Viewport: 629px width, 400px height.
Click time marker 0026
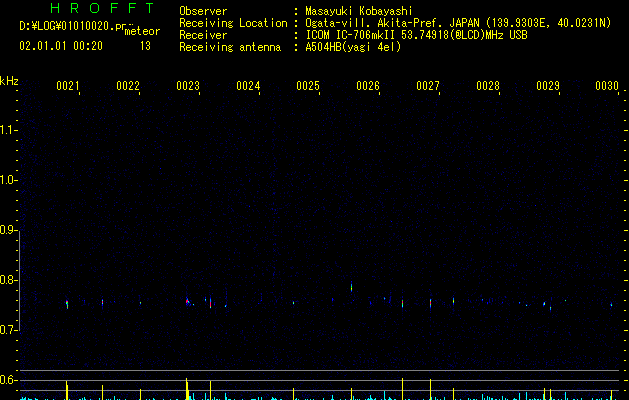pyautogui.click(x=368, y=85)
